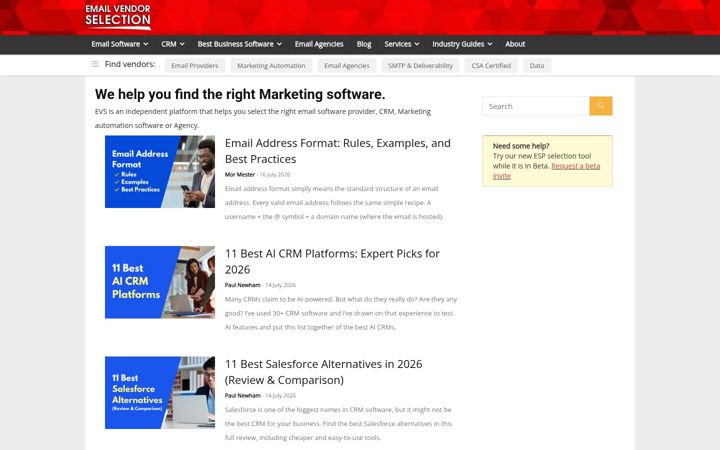Follow the Request a beta invite link

546,171
